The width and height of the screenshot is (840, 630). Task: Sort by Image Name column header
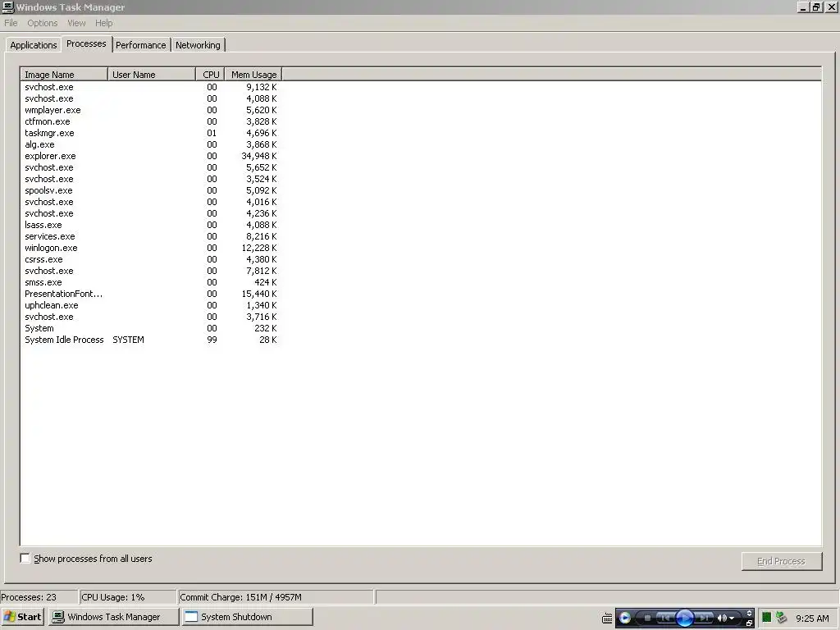[x=64, y=75]
